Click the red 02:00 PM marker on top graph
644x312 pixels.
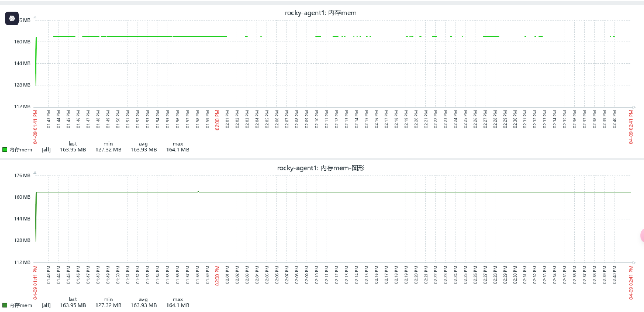(x=217, y=120)
